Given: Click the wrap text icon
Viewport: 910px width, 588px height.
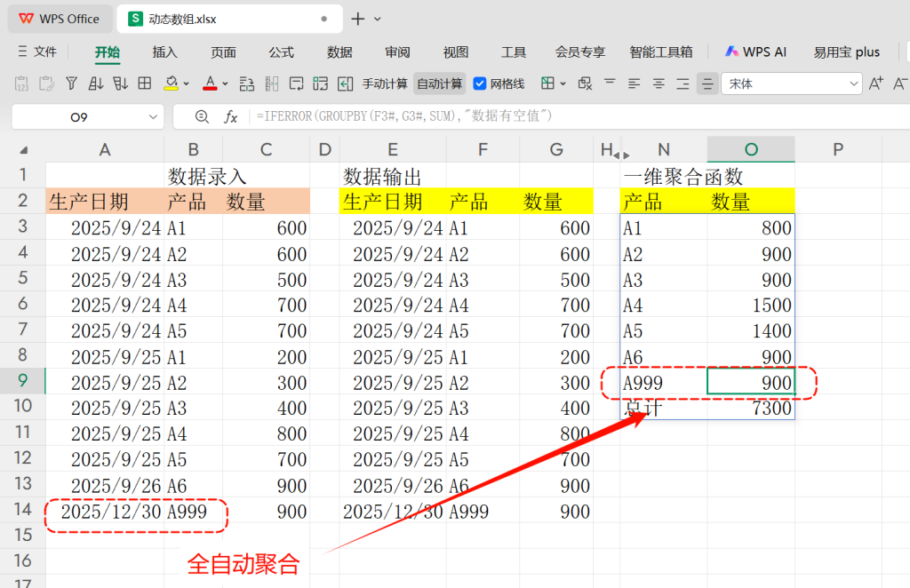Looking at the screenshot, I should [x=296, y=83].
